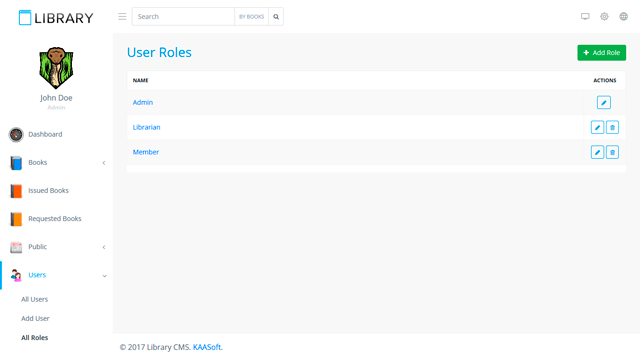Screen dimensions: 640x360
Task: Click the green Add Role button
Action: 601,53
